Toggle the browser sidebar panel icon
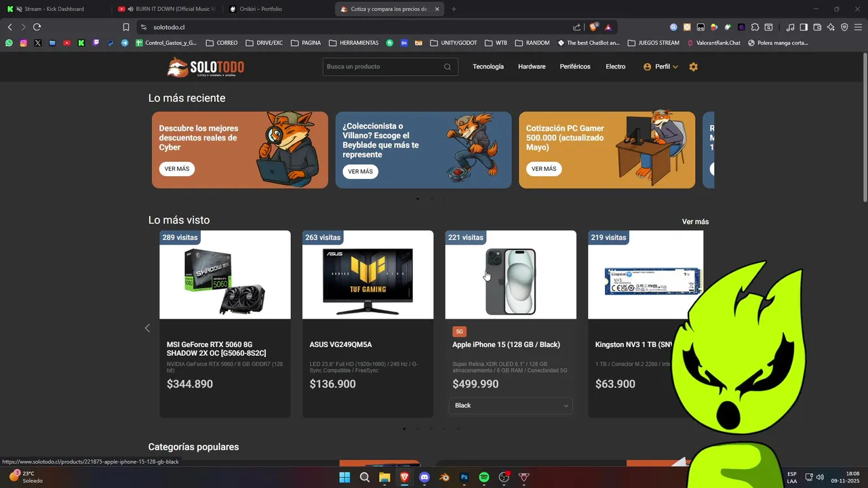 point(804,27)
